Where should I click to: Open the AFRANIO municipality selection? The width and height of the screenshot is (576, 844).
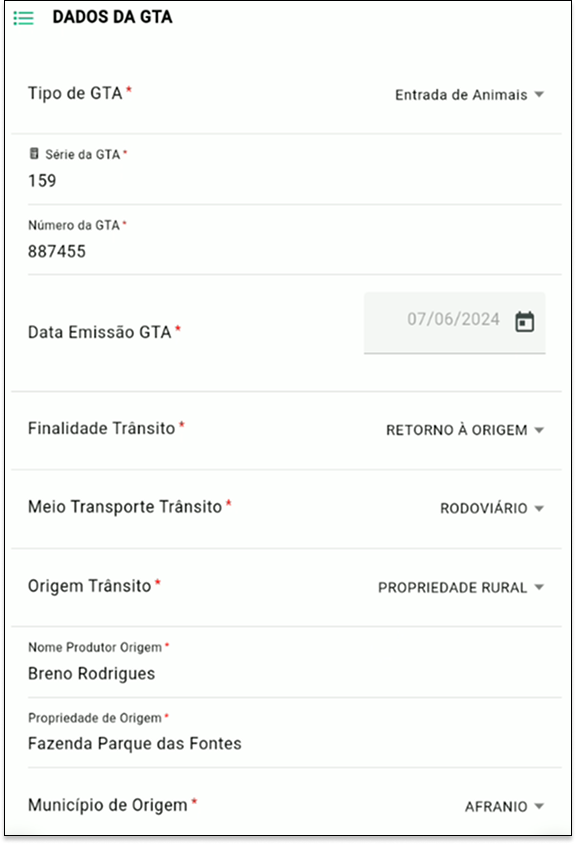496,806
